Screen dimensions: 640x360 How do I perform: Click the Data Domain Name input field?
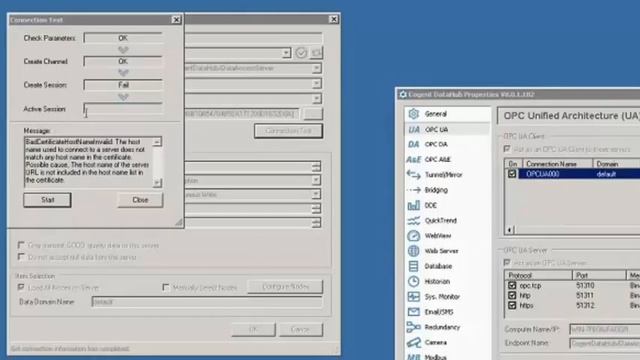point(207,302)
